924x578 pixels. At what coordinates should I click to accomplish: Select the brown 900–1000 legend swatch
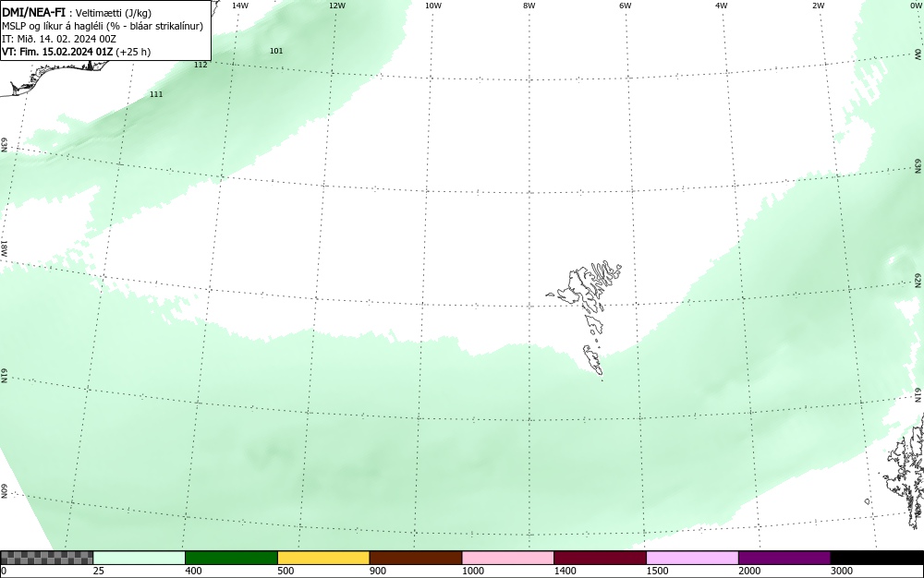click(x=416, y=558)
